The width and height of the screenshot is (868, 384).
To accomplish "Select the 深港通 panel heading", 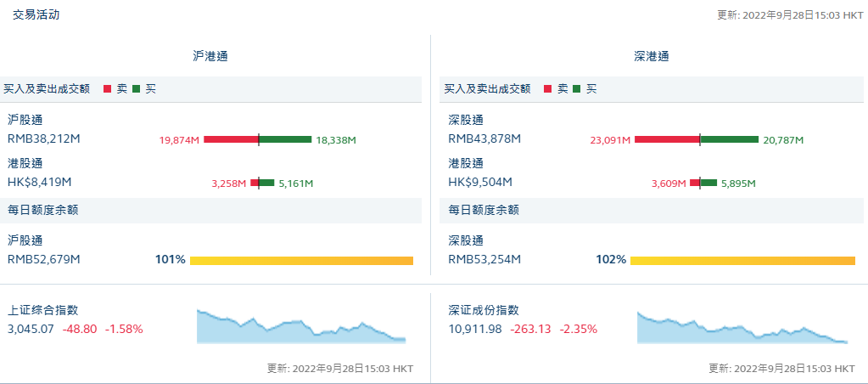I will pos(652,56).
